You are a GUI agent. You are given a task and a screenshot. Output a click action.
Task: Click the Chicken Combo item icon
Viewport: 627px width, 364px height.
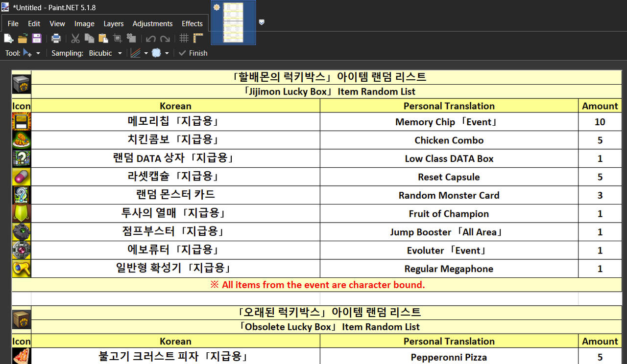pos(22,140)
